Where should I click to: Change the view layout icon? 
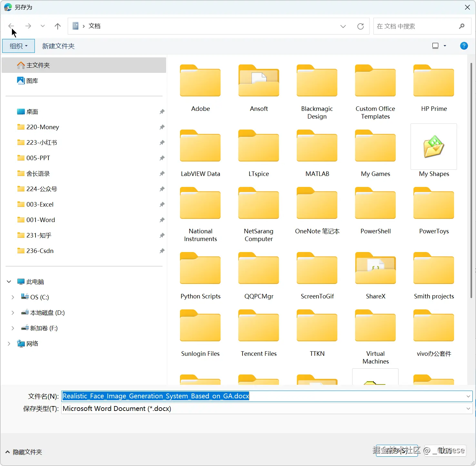click(435, 46)
